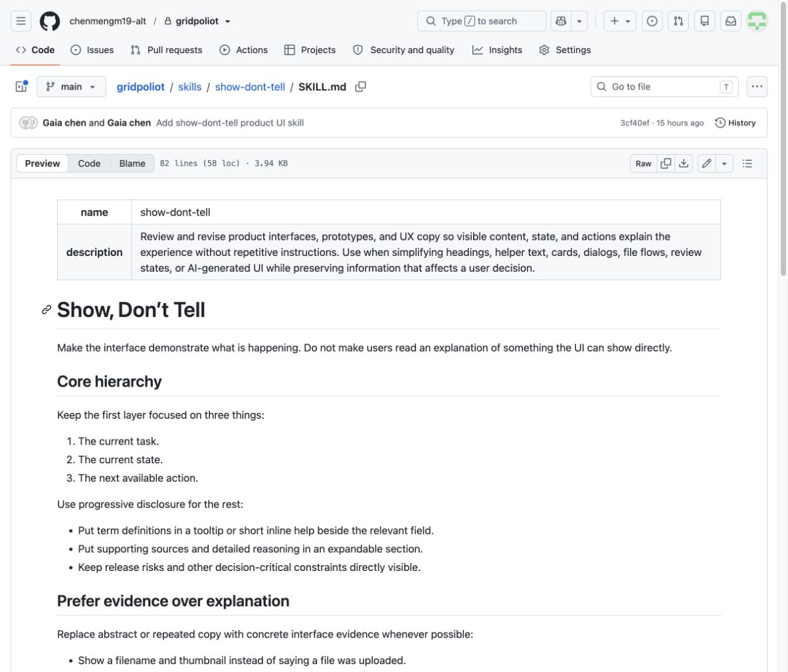
Task: Edit this file with pencil icon
Action: click(706, 164)
